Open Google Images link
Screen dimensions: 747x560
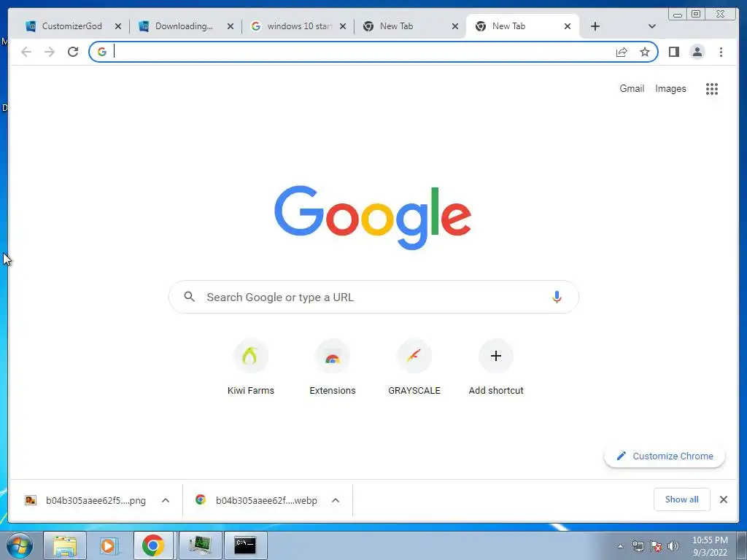point(670,88)
